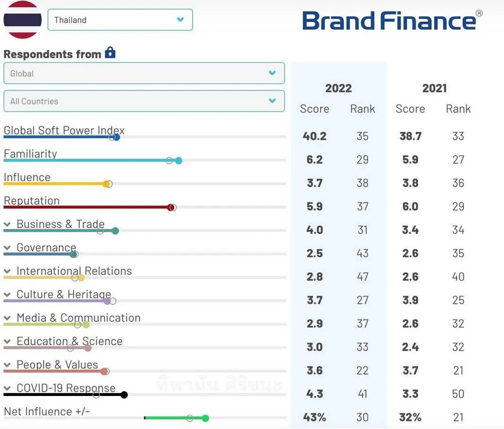Image resolution: width=504 pixels, height=429 pixels.
Task: Click the Familiarity slider's cyan handle
Action: 179,160
